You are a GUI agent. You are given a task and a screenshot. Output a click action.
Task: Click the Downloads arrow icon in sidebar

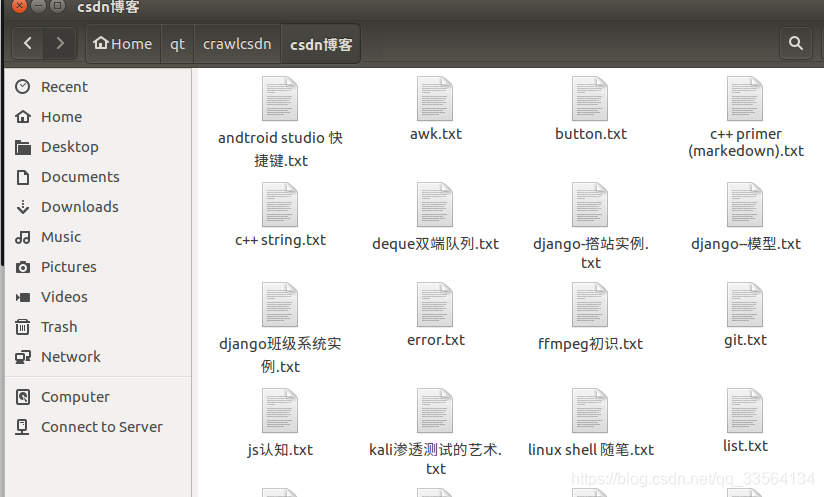23,207
